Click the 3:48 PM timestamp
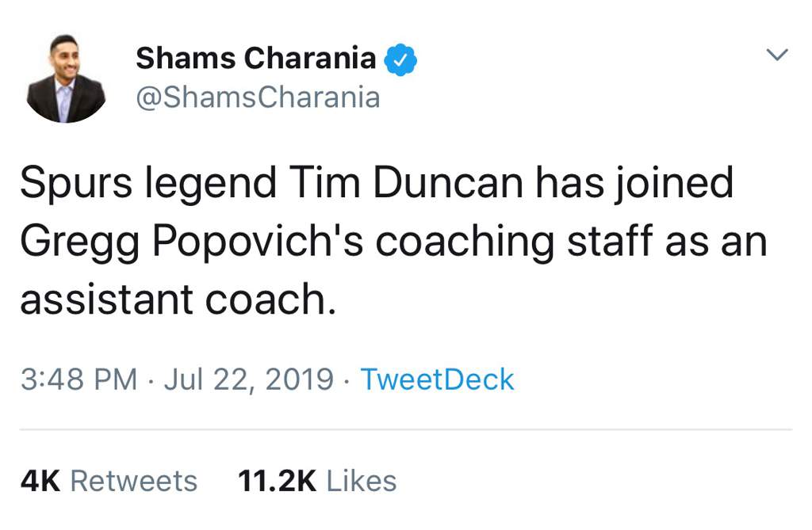This screenshot has width=812, height=530. [79, 379]
